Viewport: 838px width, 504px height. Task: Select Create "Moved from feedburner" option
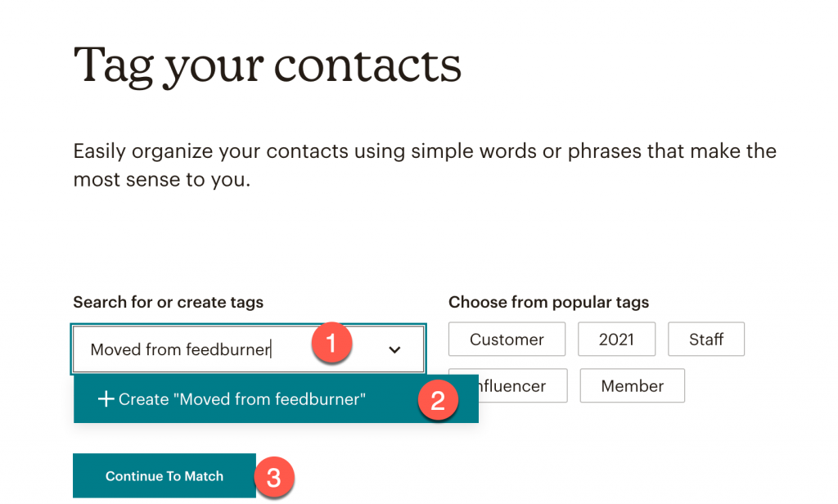276,398
